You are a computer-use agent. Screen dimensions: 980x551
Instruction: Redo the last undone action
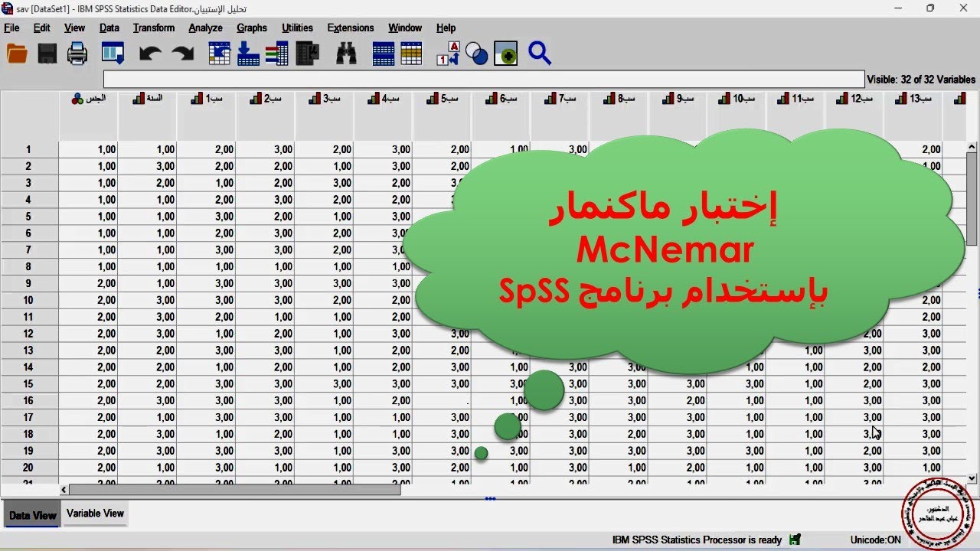[183, 54]
